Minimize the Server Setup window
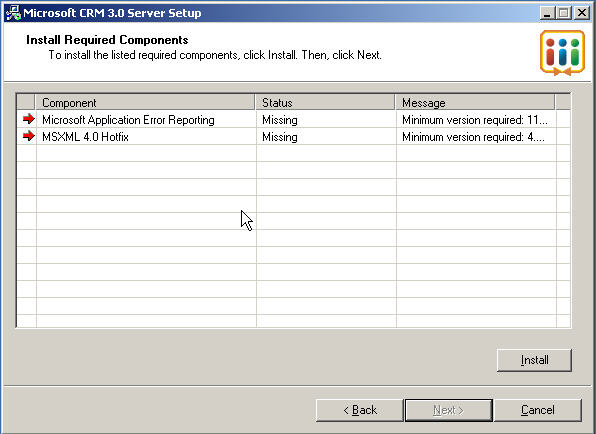The height and width of the screenshot is (434, 596). point(547,13)
